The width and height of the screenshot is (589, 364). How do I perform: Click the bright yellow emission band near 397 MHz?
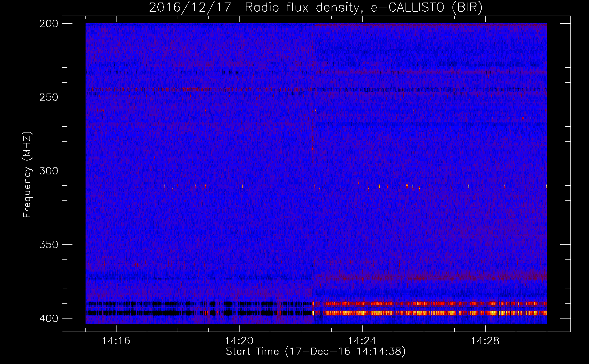[x=430, y=313]
